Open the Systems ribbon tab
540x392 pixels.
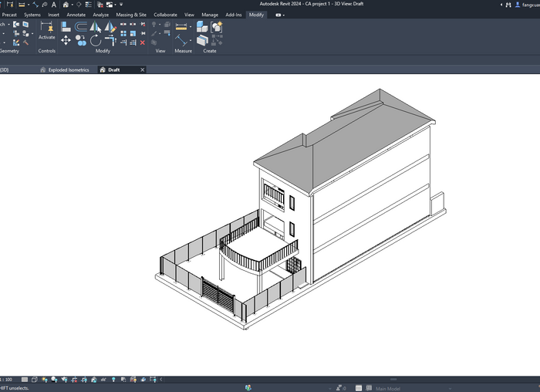[32, 15]
